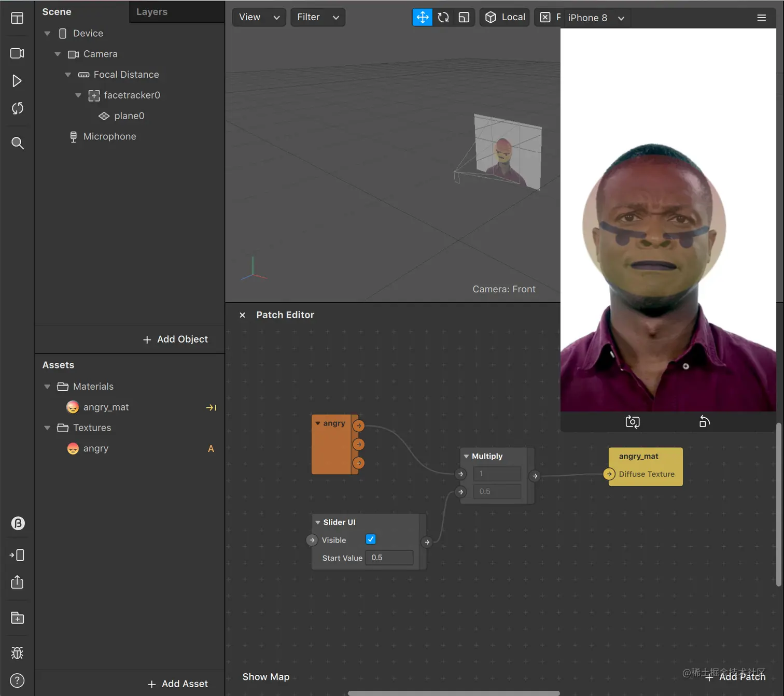The width and height of the screenshot is (784, 696).
Task: Click the angry_mat patch title
Action: pos(638,457)
